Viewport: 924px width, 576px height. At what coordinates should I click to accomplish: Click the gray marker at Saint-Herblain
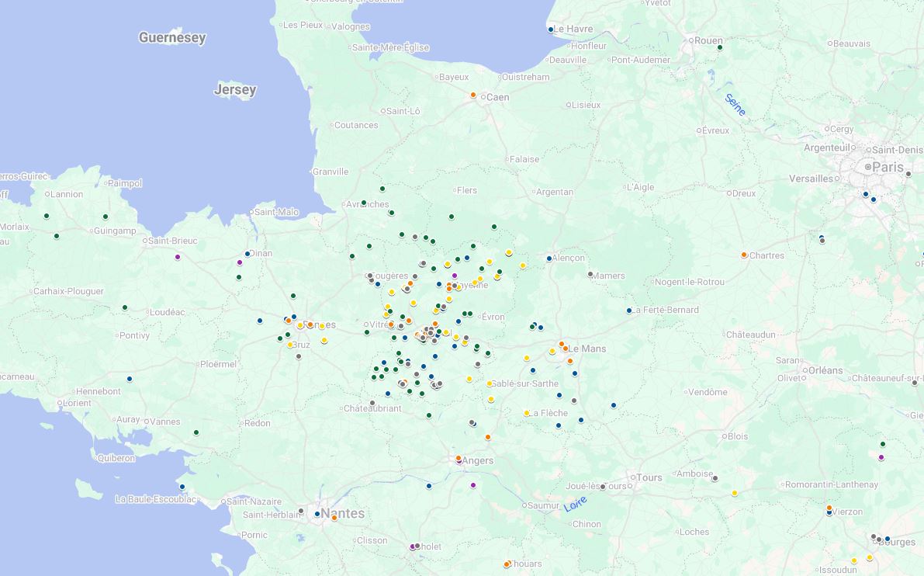pyautogui.click(x=300, y=511)
